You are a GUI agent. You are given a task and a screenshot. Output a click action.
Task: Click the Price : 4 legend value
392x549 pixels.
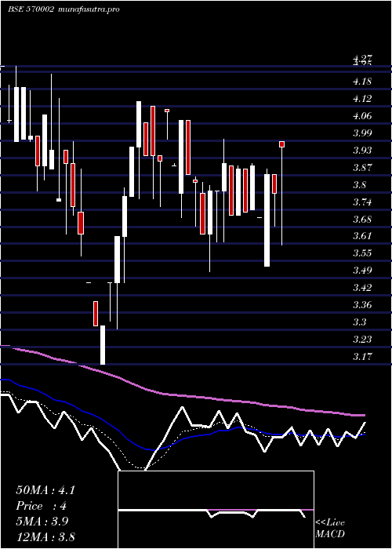(41, 506)
